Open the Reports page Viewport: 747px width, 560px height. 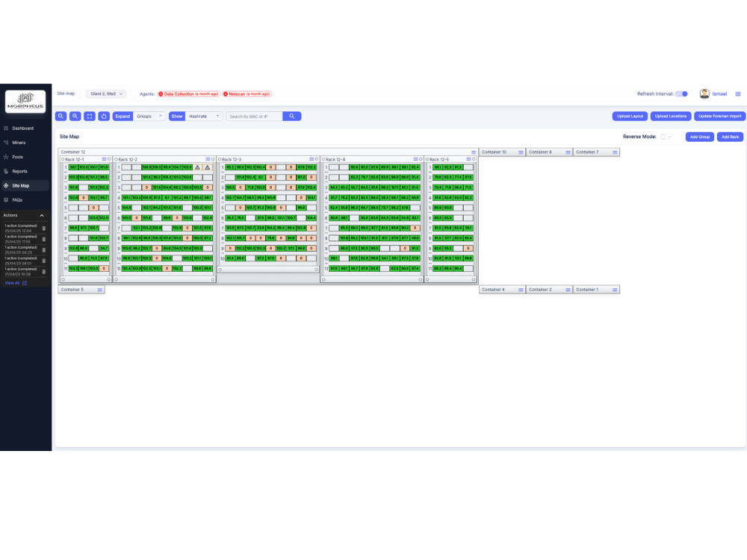(19, 172)
